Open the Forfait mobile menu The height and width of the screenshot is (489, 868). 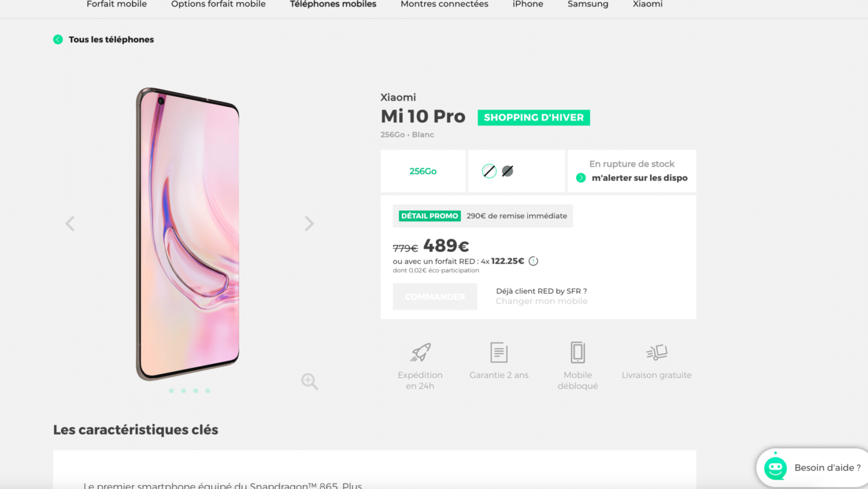point(117,4)
